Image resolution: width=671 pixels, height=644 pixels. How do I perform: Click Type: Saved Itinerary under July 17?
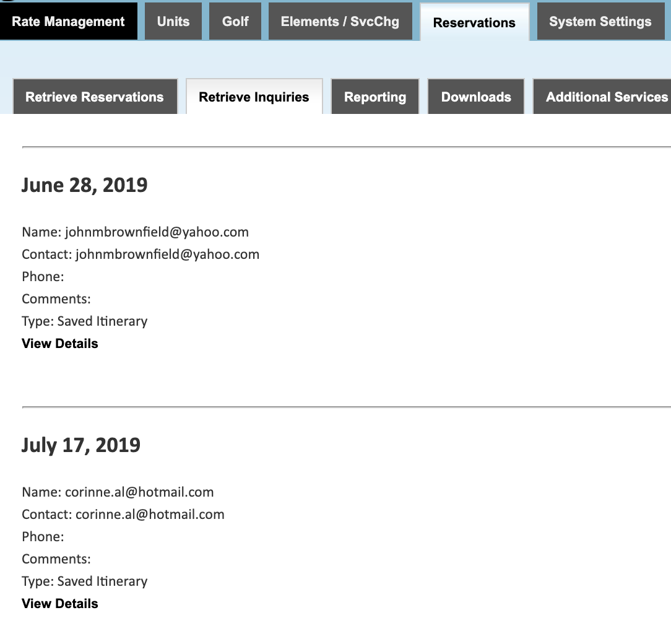(x=85, y=581)
